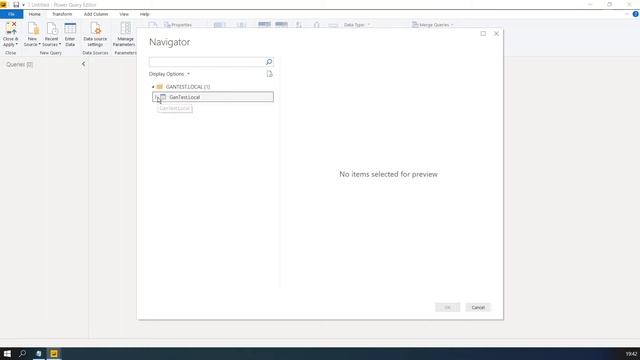Click the Enter Data table icon

pyautogui.click(x=70, y=29)
